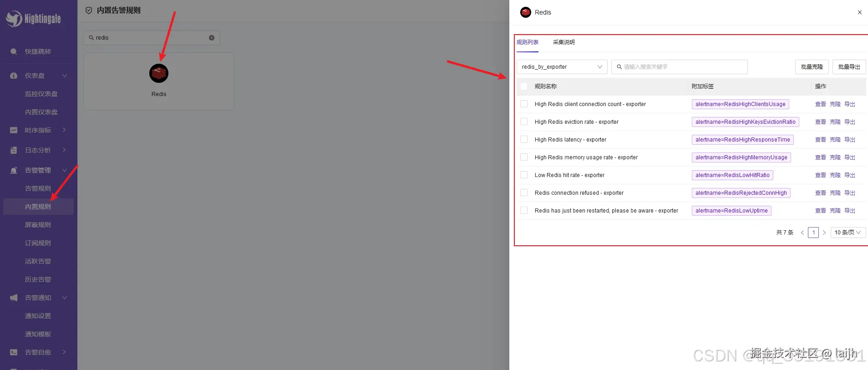Click the alertname=RedisHighClientsUsage tag
The height and width of the screenshot is (370, 868).
(741, 104)
